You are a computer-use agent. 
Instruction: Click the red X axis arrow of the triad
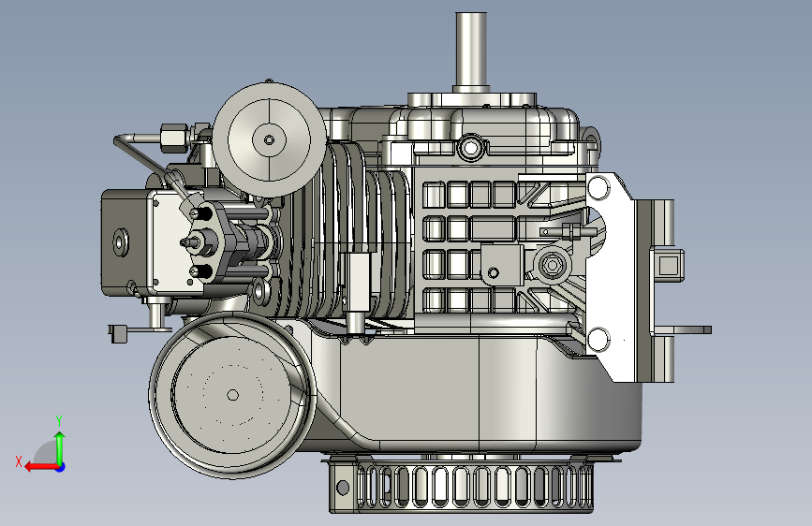click(41, 467)
